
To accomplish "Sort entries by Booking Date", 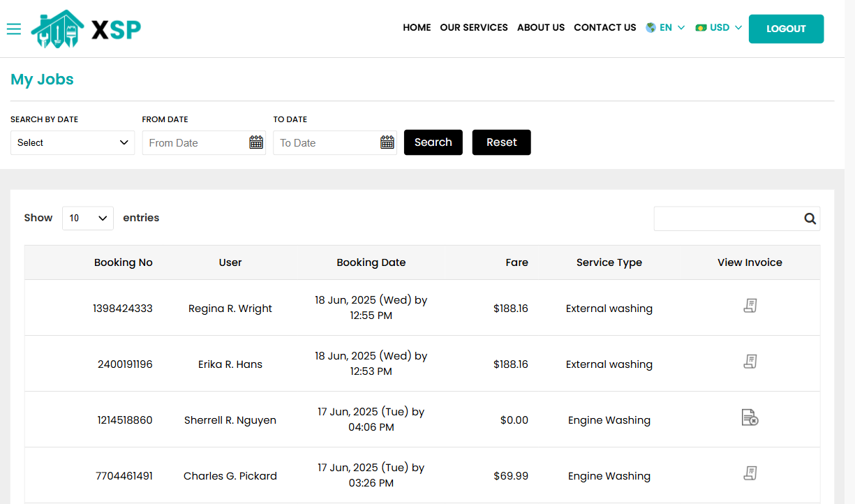I will [371, 262].
